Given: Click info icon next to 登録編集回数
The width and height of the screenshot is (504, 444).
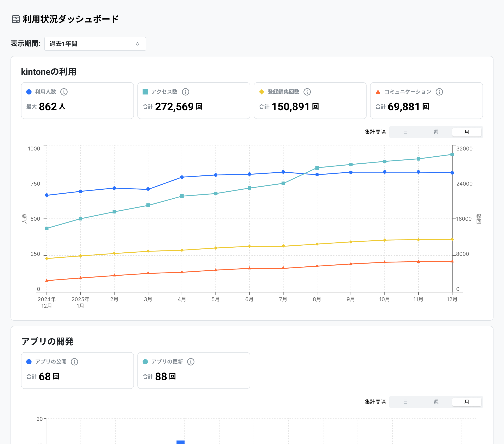Looking at the screenshot, I should click(307, 92).
